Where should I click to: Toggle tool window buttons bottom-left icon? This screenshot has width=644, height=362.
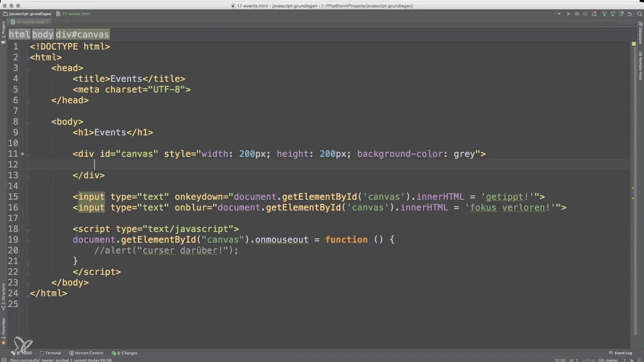[4, 360]
